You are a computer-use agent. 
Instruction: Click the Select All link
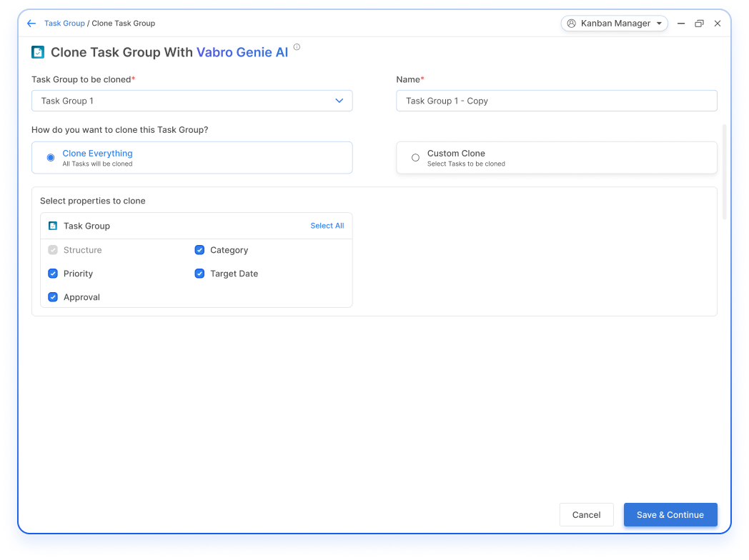click(x=327, y=226)
